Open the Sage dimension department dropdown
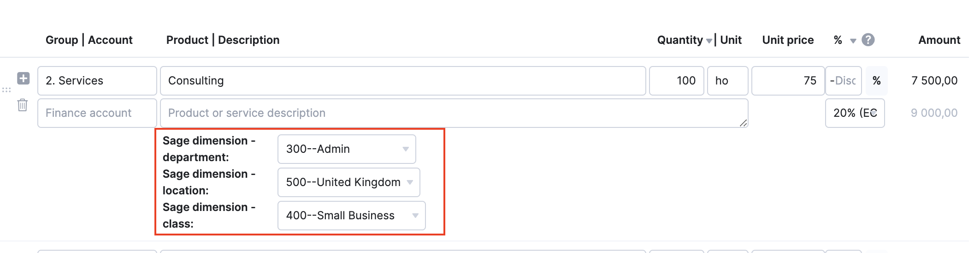 click(347, 149)
